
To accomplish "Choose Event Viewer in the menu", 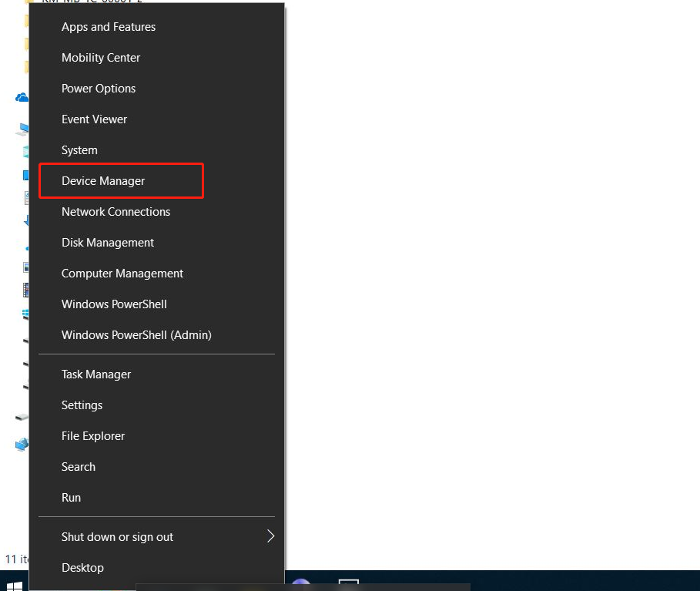I will point(94,119).
